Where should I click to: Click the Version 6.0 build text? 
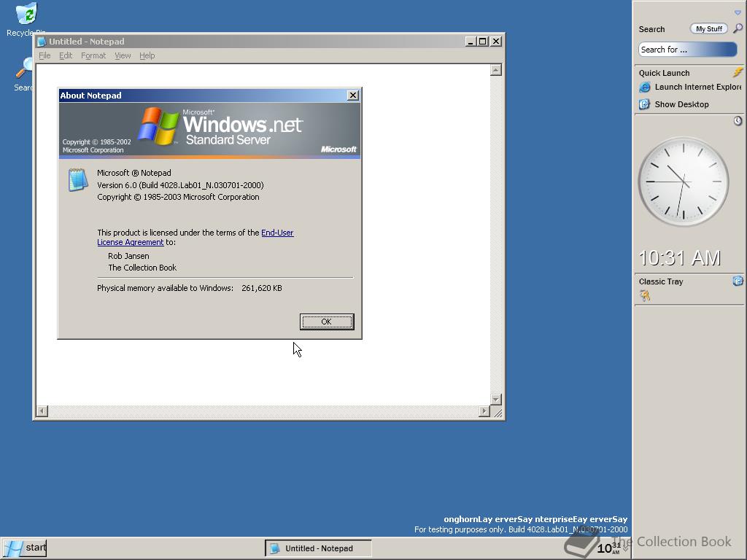180,185
